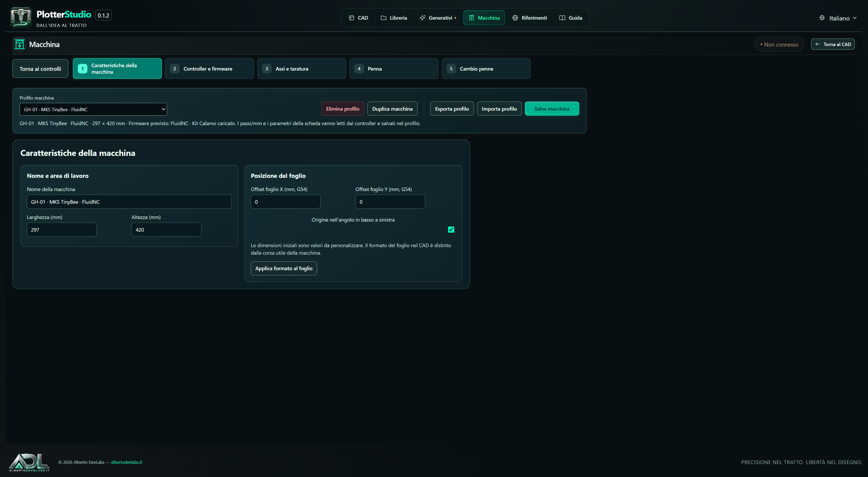Click step number 2 badge for Controller

tap(175, 69)
